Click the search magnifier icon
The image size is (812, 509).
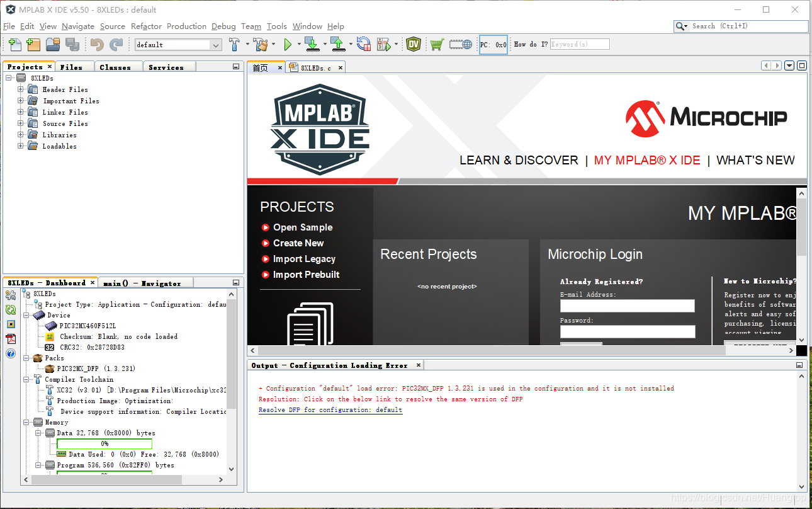(680, 26)
